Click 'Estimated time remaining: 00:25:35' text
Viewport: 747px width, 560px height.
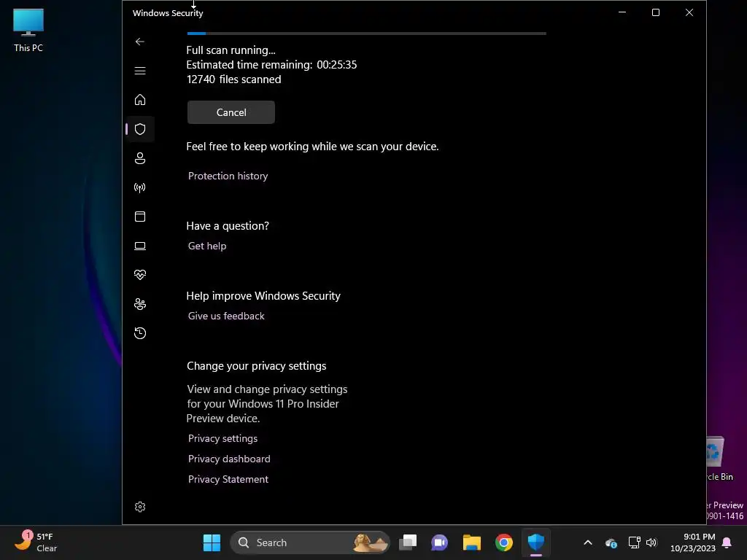click(x=271, y=65)
